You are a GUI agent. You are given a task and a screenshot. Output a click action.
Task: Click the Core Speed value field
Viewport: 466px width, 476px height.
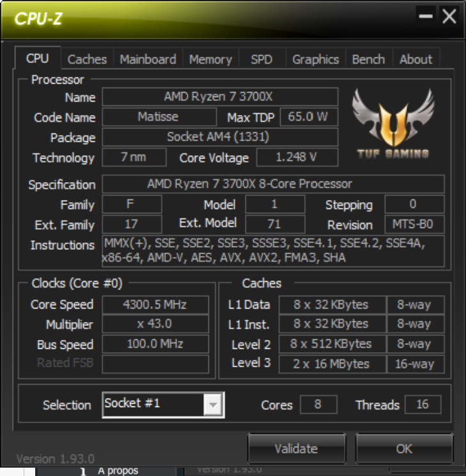pos(155,305)
